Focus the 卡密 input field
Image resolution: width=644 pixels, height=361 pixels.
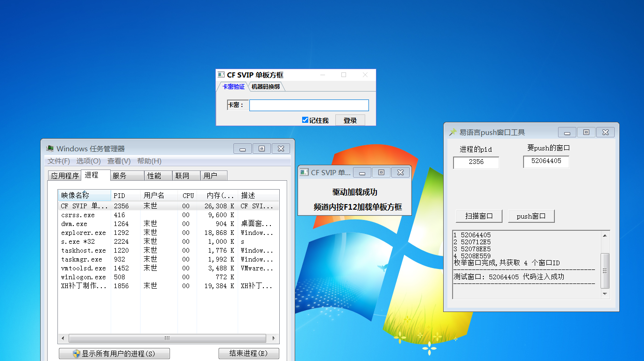click(309, 106)
